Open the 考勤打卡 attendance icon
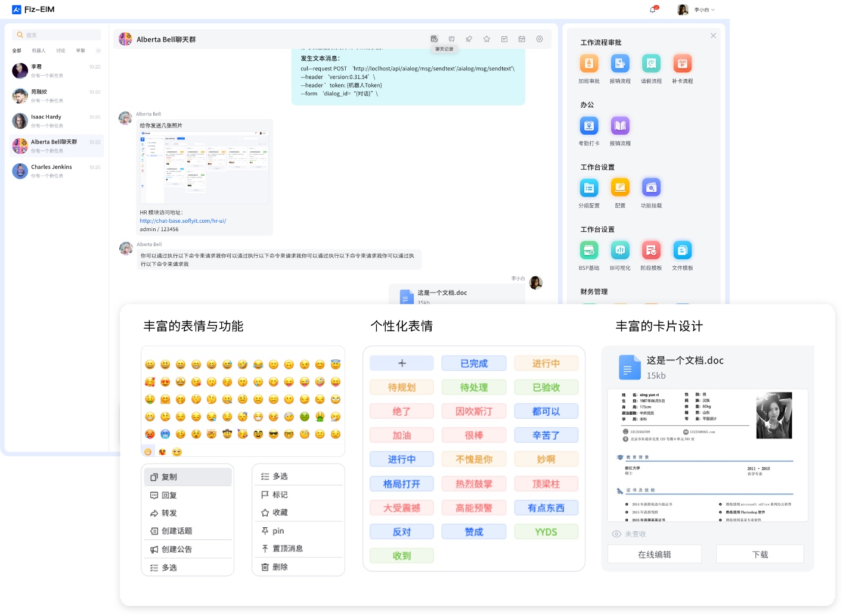This screenshot has height=616, width=843. click(x=589, y=126)
